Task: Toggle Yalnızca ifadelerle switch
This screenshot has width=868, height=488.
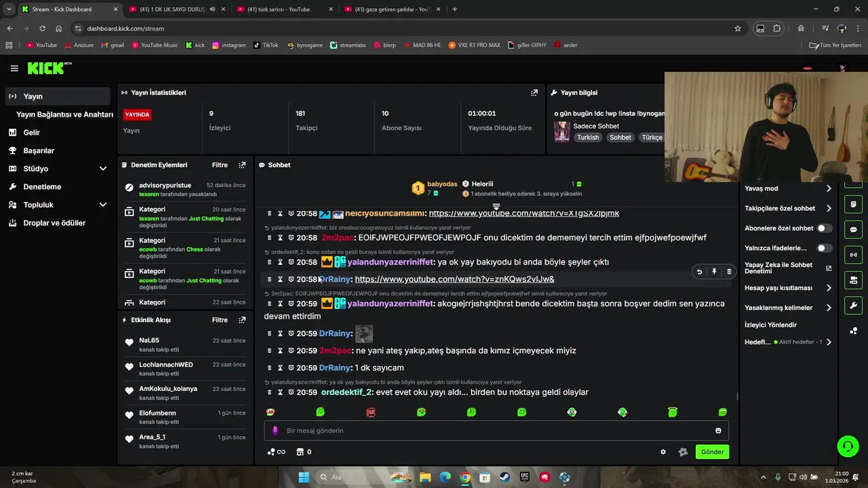Action: tap(825, 248)
